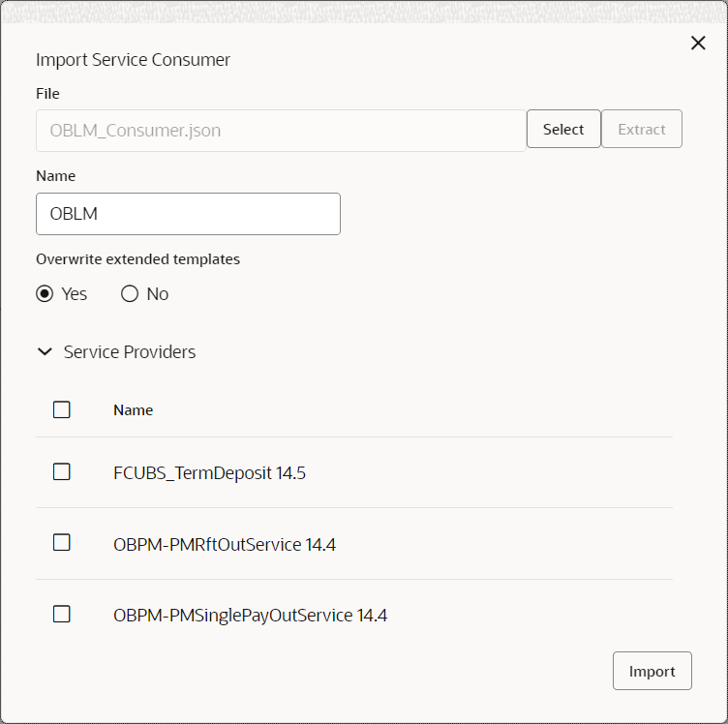
Task: Click the Select file button
Action: point(563,129)
